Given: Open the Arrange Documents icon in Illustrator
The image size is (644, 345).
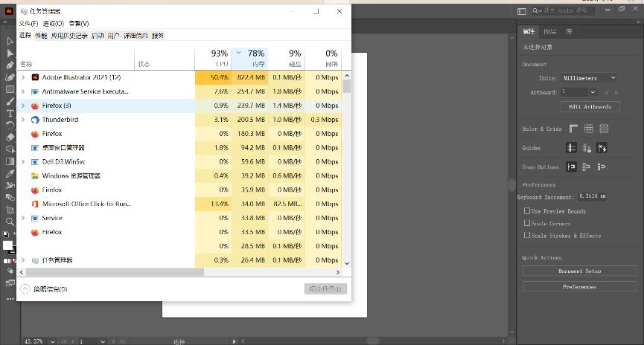Looking at the screenshot, I should point(522,11).
